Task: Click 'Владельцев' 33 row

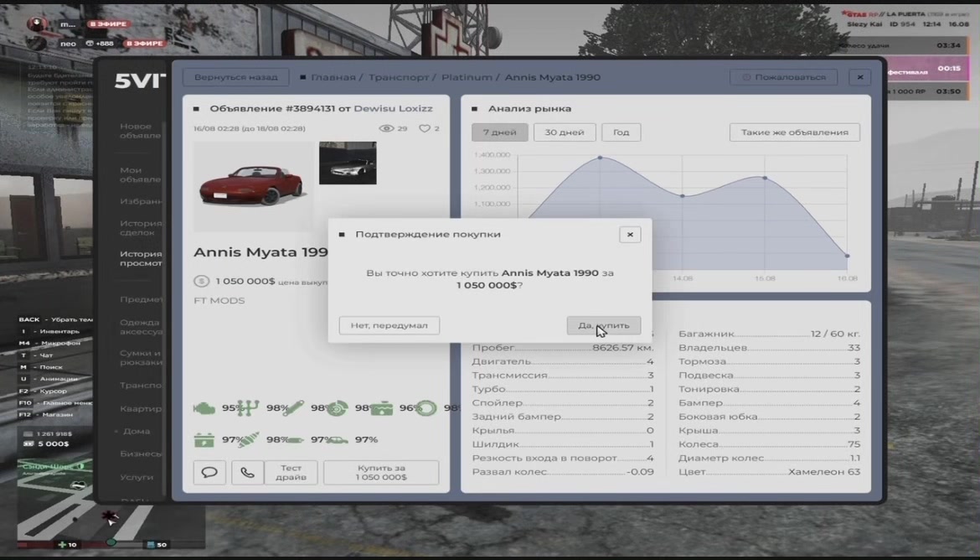Action: pos(770,348)
